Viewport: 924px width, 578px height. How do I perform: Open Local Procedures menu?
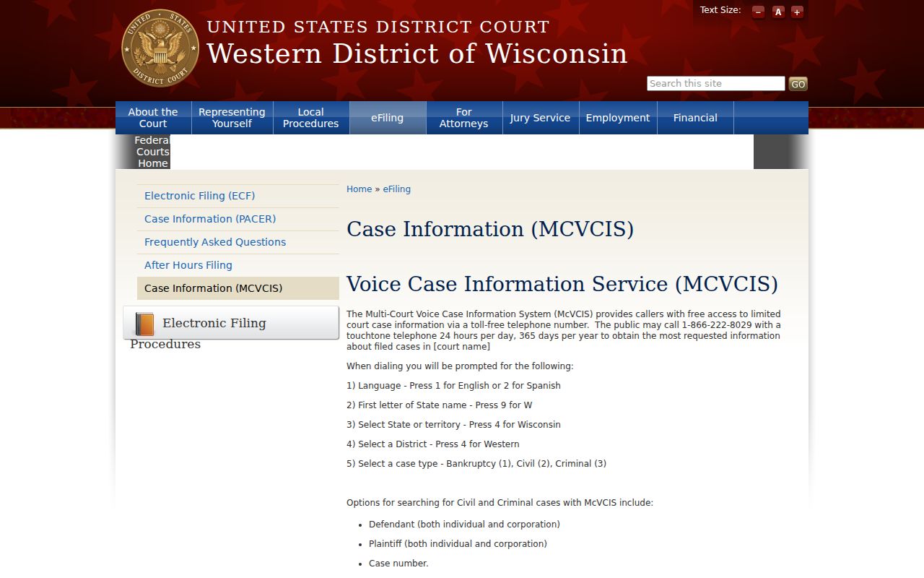tap(311, 118)
